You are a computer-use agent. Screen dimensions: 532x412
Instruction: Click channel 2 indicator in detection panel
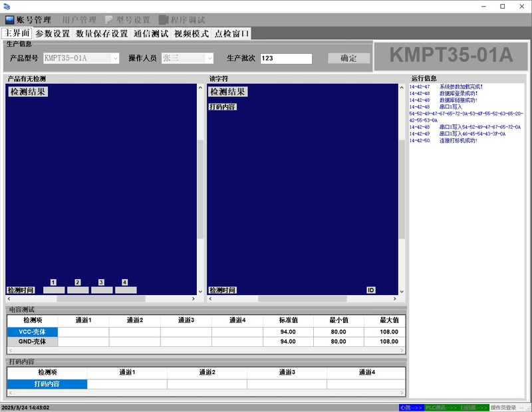[78, 282]
